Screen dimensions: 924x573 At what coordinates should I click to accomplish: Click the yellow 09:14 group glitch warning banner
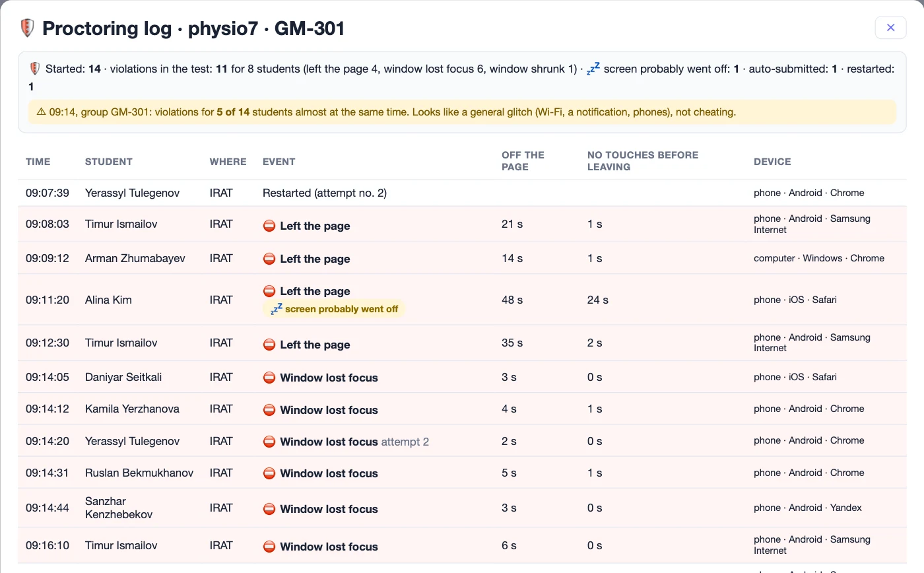(x=462, y=112)
